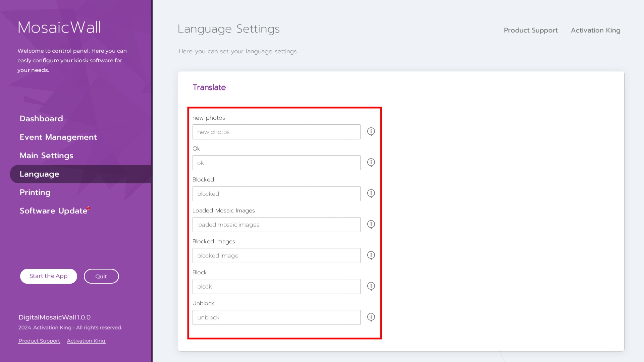Show info for Blocked Images field
The image size is (644, 362).
coord(371,255)
